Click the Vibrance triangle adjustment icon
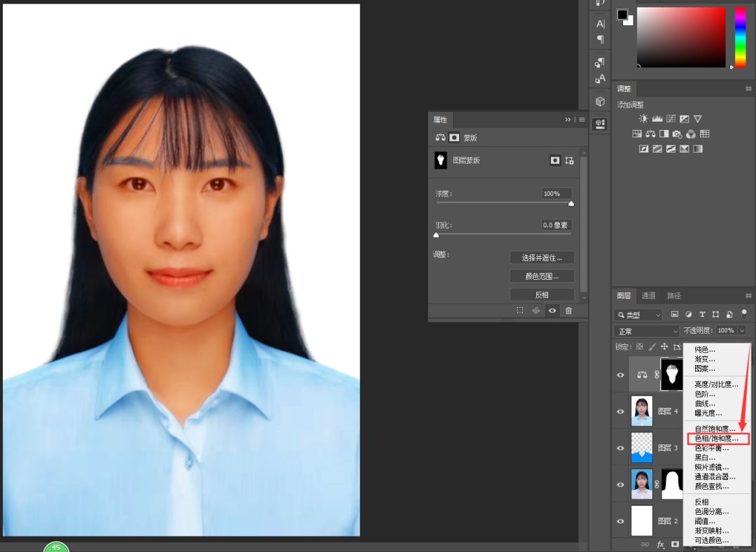 (698, 119)
